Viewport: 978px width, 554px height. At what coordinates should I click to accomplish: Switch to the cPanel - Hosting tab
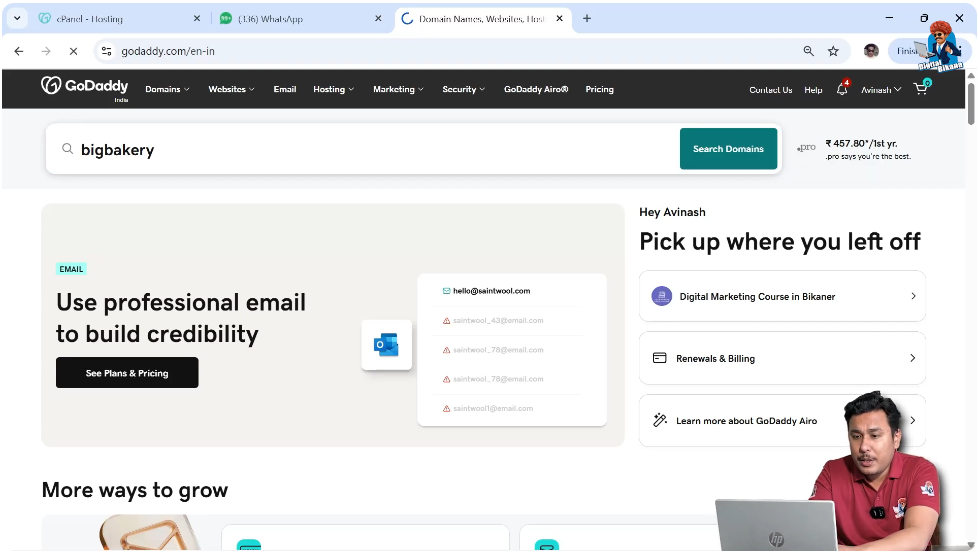[119, 19]
